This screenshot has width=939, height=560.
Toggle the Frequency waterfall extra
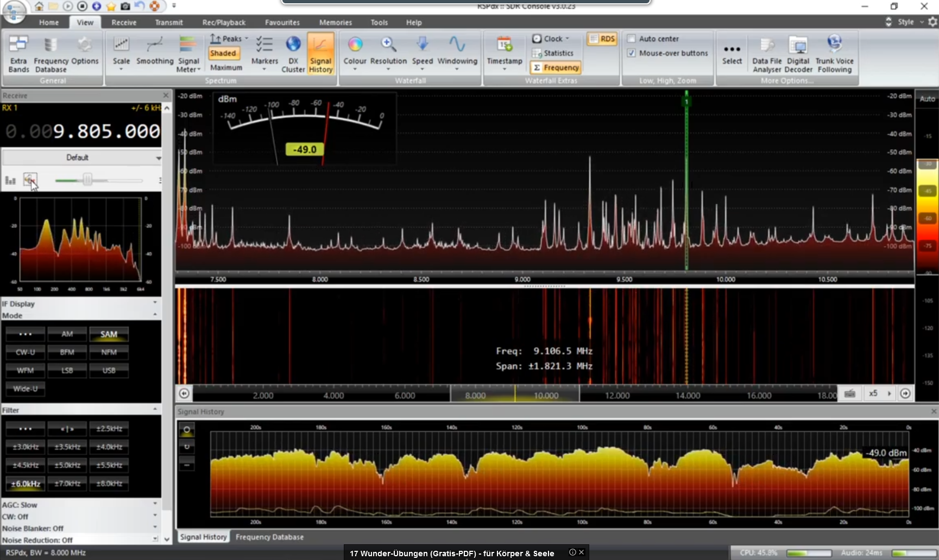(556, 67)
